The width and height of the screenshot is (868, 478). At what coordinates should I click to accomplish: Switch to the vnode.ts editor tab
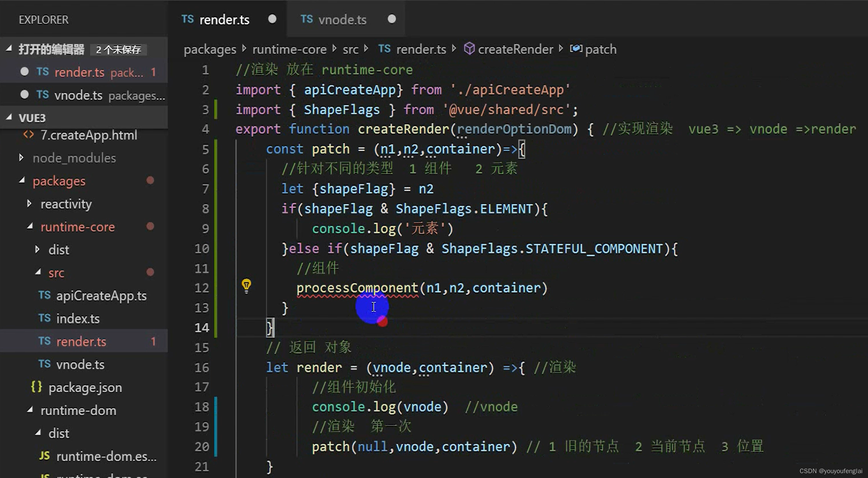point(346,19)
